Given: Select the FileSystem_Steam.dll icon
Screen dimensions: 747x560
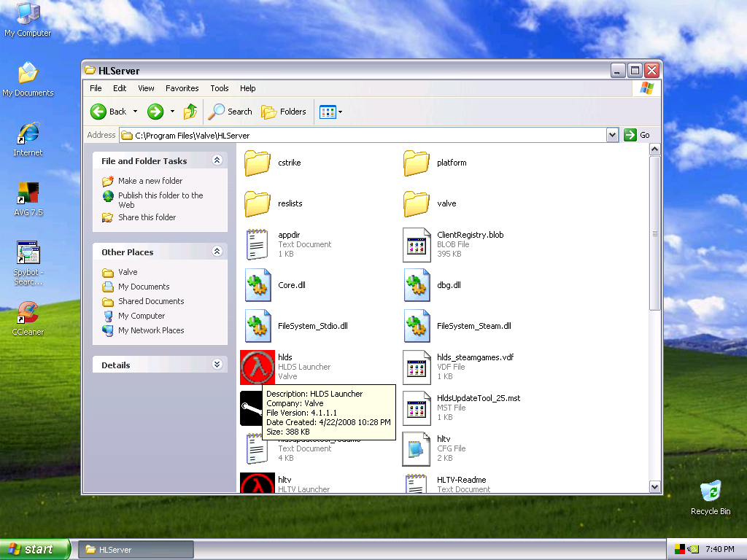Looking at the screenshot, I should 417,326.
